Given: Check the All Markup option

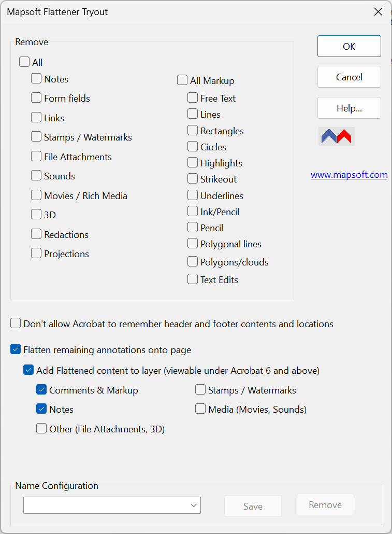Looking at the screenshot, I should click(182, 80).
